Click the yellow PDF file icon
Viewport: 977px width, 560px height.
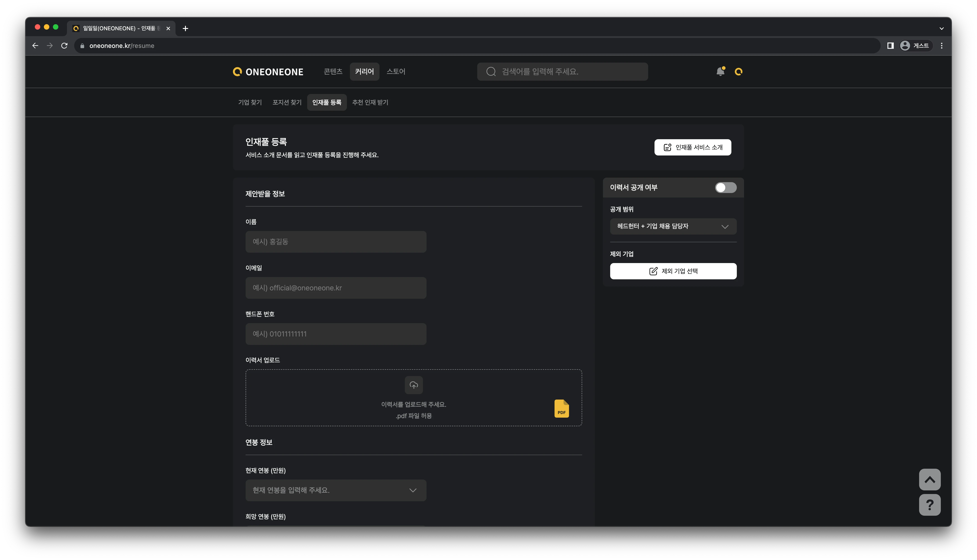(x=561, y=408)
